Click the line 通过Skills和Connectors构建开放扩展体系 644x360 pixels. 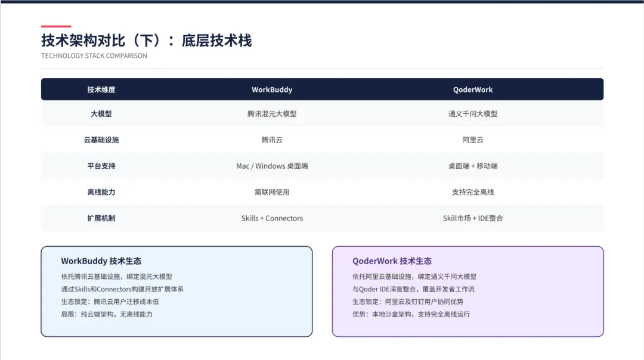(122, 290)
